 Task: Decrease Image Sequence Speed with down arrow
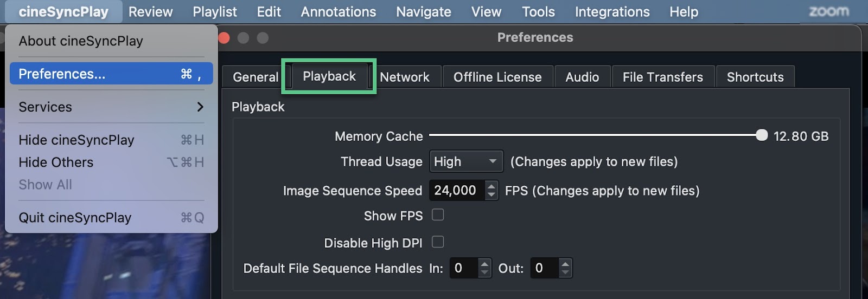pyautogui.click(x=492, y=195)
